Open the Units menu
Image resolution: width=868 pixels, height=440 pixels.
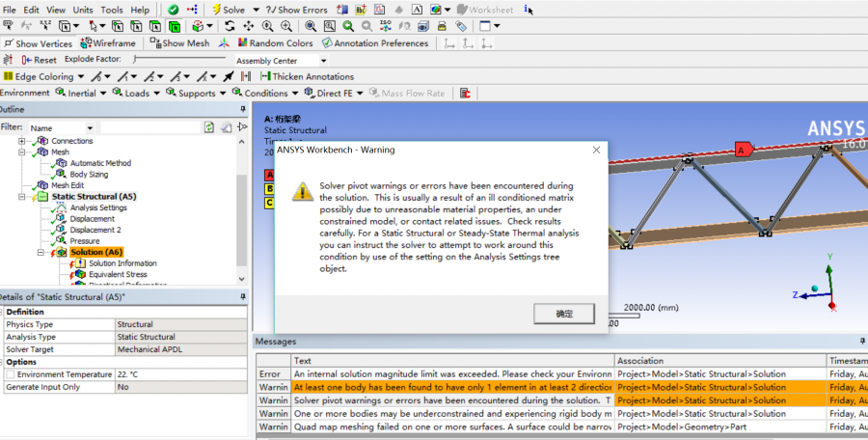coord(83,10)
